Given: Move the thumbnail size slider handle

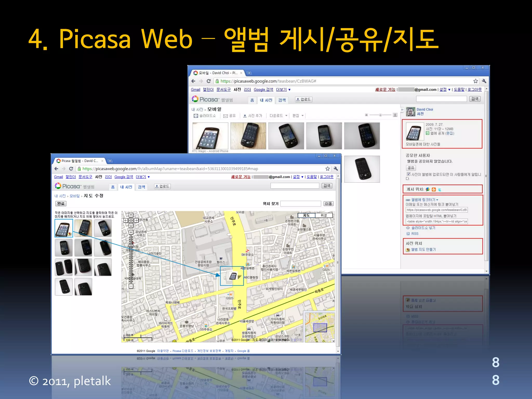Looking at the screenshot, I should pos(380,115).
